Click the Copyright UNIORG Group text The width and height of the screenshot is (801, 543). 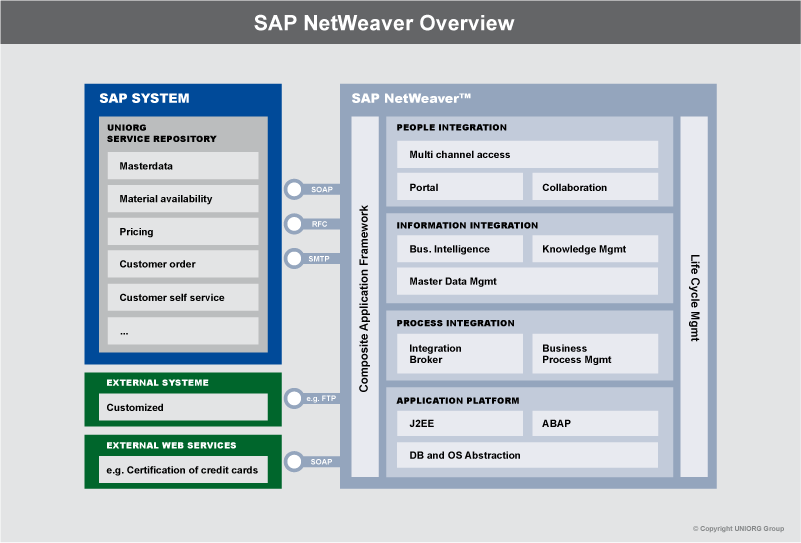coord(738,529)
